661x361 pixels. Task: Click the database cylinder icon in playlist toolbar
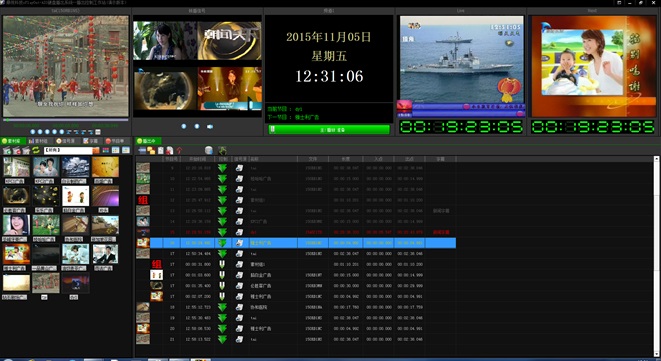209,150
